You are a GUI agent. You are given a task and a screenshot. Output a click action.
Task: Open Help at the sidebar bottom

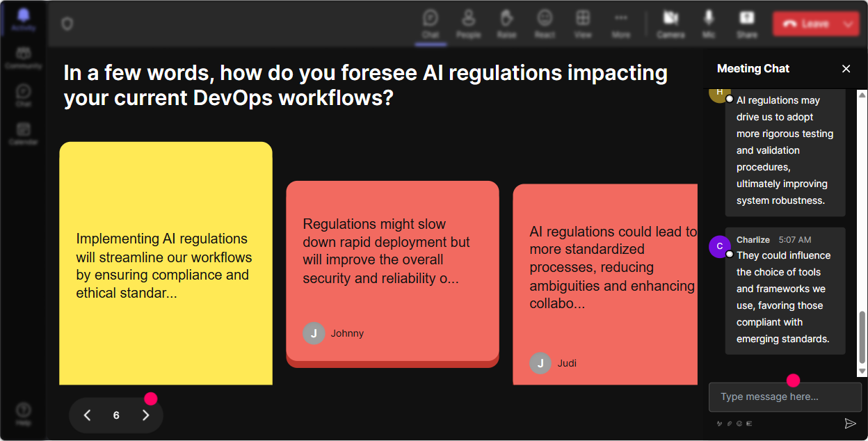pyautogui.click(x=24, y=413)
